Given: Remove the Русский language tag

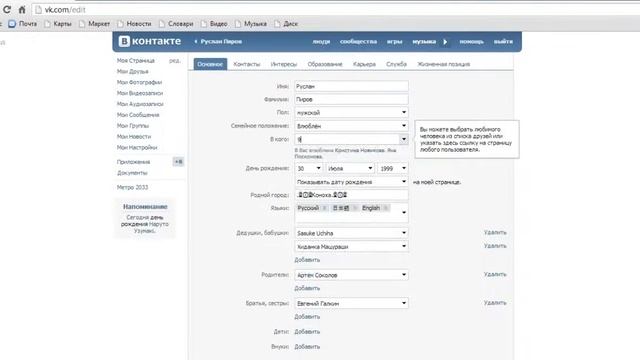Looking at the screenshot, I should [x=324, y=208].
